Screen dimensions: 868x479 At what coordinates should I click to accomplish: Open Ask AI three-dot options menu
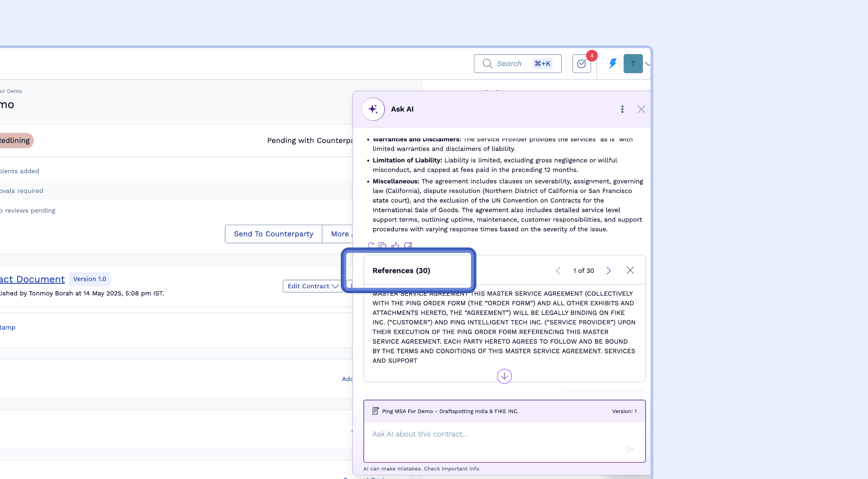click(622, 109)
